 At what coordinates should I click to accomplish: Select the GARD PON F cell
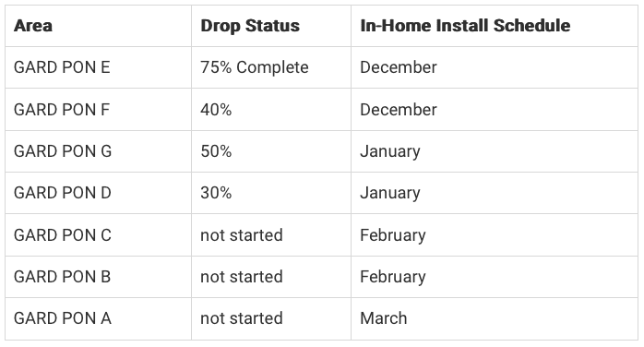tap(62, 110)
